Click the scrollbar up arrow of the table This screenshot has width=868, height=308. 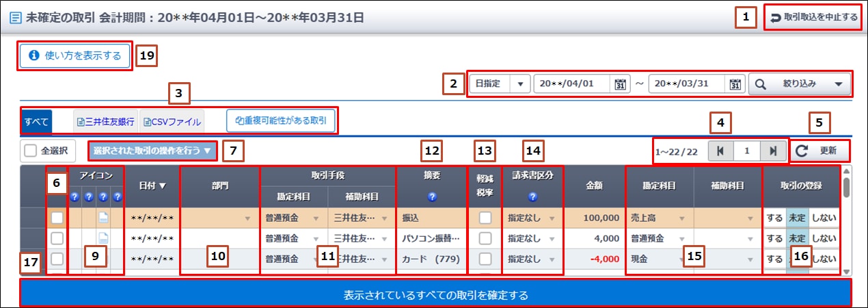click(x=847, y=170)
